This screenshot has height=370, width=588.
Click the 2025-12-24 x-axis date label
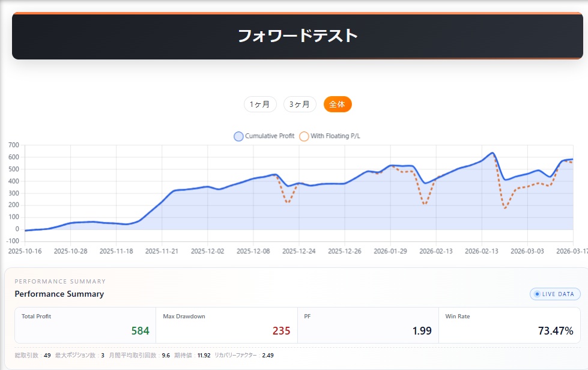[298, 251]
